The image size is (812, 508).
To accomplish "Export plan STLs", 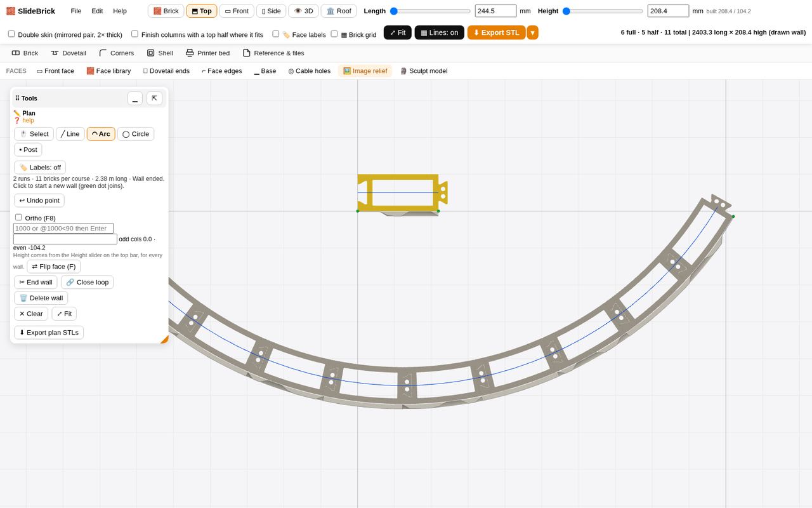I will pos(49,333).
